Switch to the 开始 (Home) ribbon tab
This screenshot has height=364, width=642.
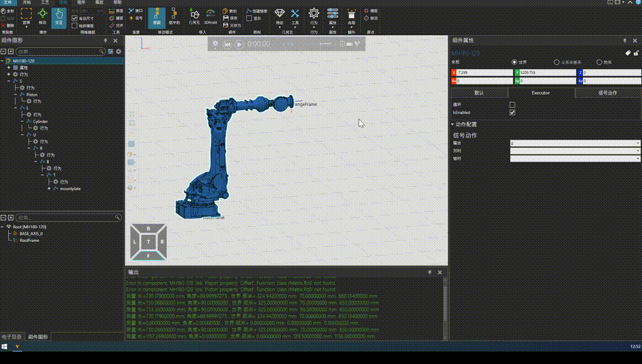click(27, 3)
